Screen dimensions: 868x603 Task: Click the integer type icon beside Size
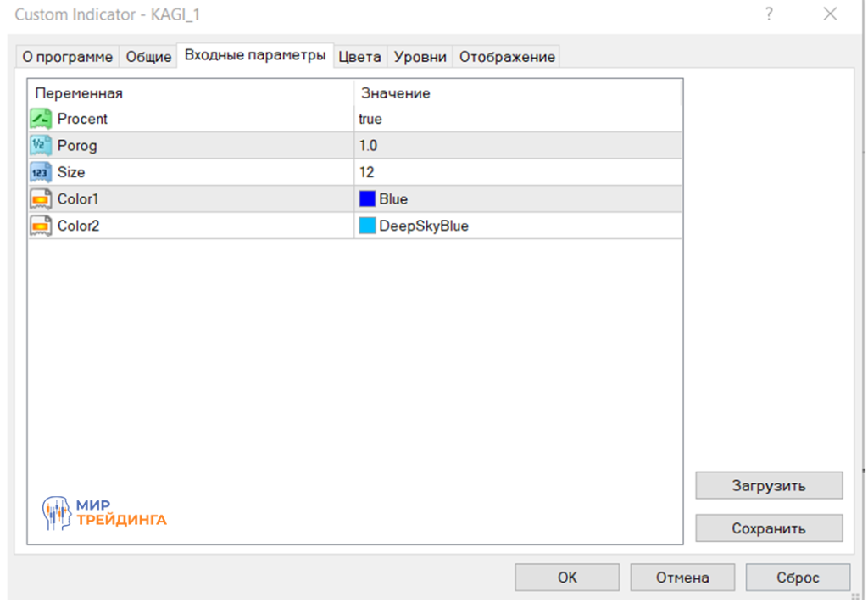(42, 172)
